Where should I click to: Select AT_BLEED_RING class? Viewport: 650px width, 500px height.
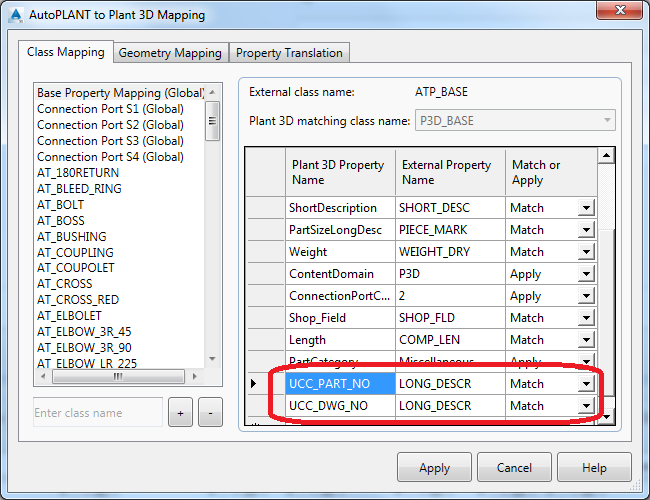[x=79, y=189]
